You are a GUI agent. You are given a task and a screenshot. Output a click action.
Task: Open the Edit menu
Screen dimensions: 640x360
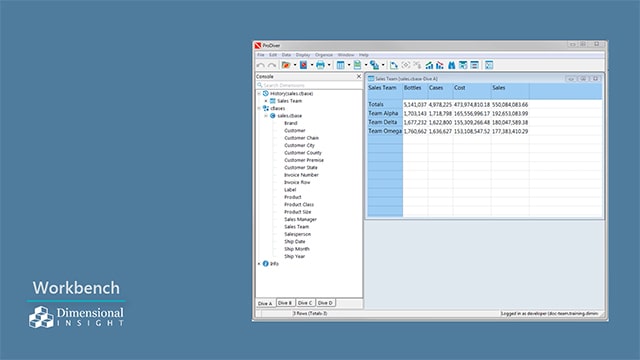click(x=273, y=55)
